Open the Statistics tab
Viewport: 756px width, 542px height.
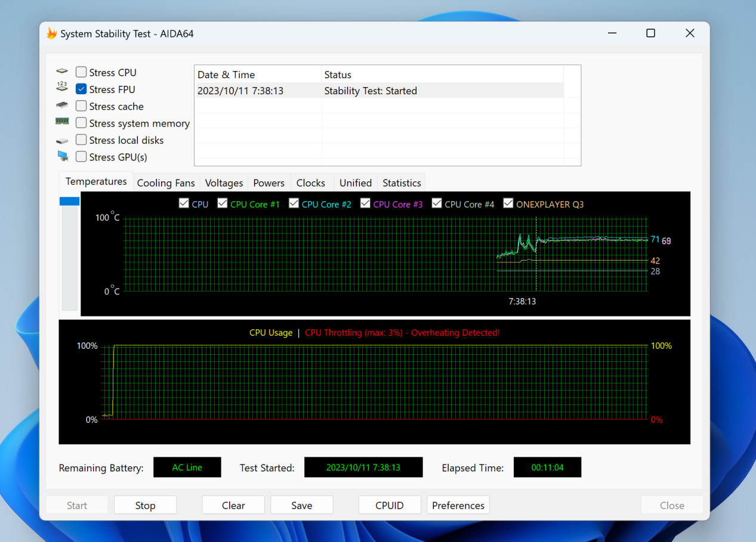click(402, 183)
